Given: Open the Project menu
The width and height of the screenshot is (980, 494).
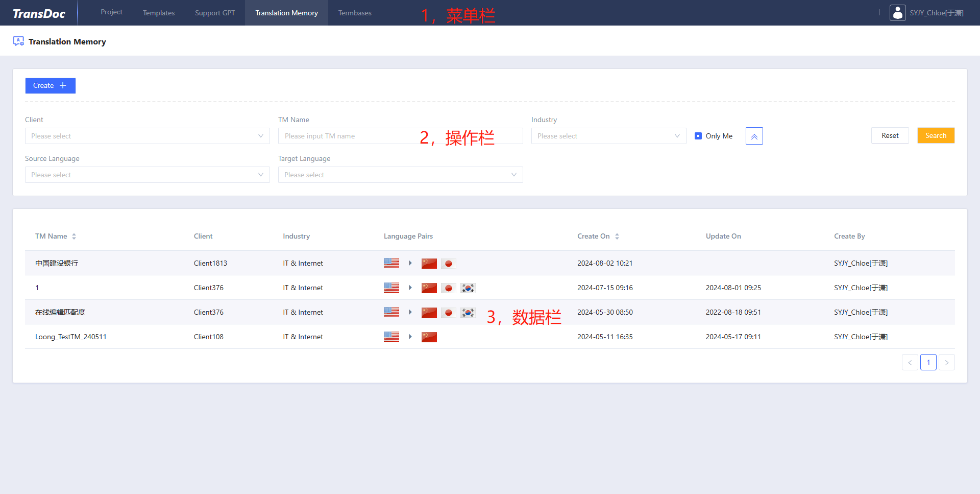Looking at the screenshot, I should [112, 12].
